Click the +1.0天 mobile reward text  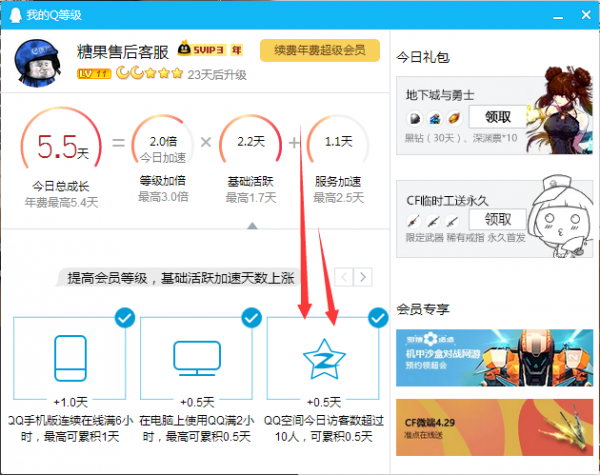(71, 402)
